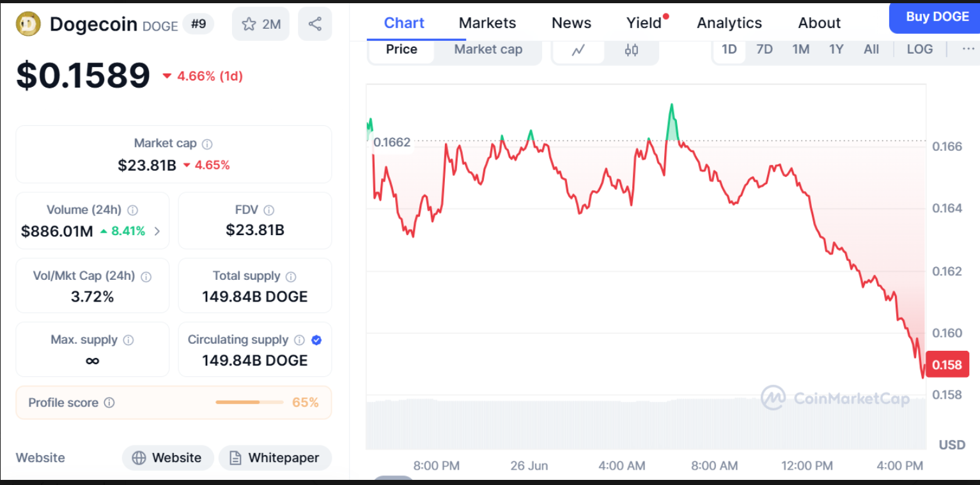Click the $886.01M volume value
This screenshot has height=485, width=980.
[x=57, y=231]
